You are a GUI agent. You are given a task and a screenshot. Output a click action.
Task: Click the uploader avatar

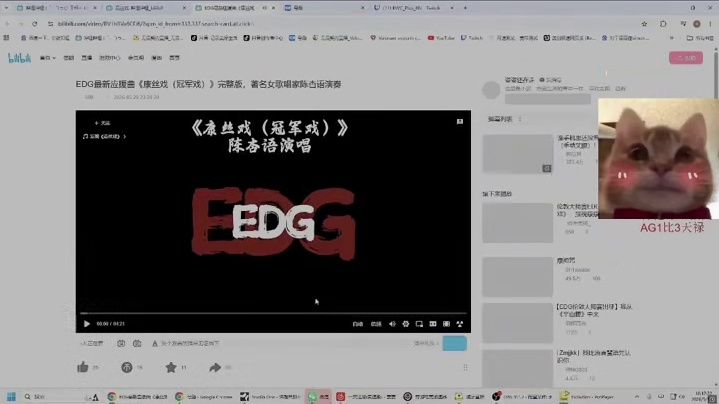(491, 89)
